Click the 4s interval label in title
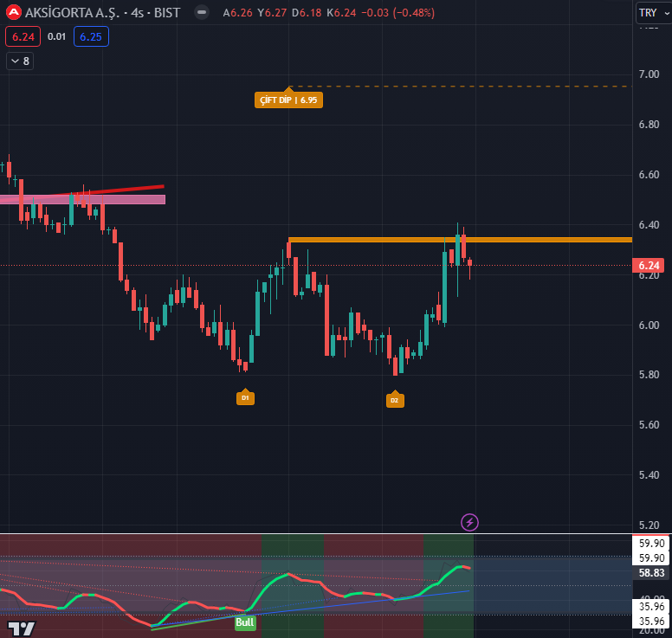The image size is (672, 638). [x=137, y=13]
